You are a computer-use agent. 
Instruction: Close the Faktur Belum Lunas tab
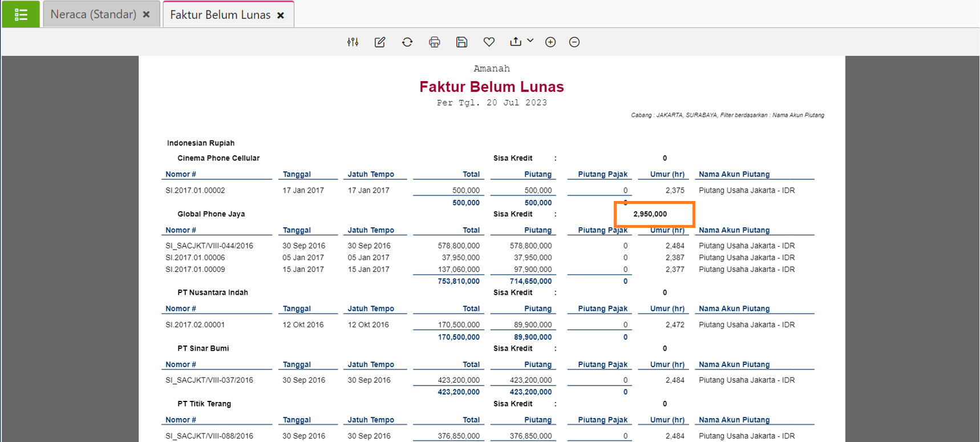pyautogui.click(x=281, y=15)
